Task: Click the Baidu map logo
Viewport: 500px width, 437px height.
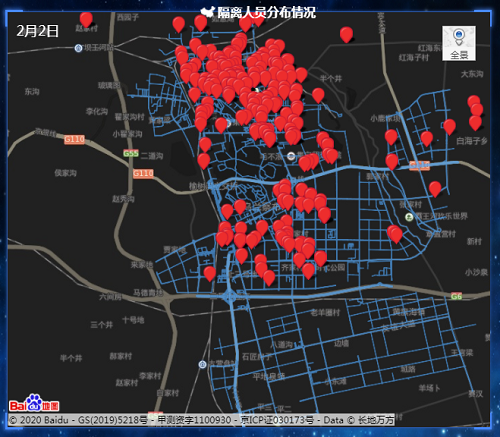Action: [34, 403]
